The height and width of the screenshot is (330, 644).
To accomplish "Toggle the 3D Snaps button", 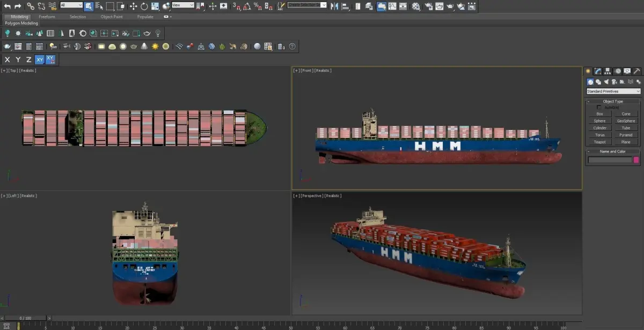I will (x=237, y=6).
